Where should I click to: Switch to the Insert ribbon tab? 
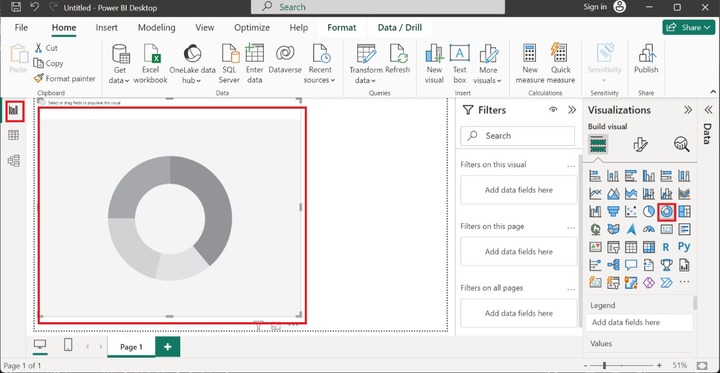pyautogui.click(x=107, y=28)
